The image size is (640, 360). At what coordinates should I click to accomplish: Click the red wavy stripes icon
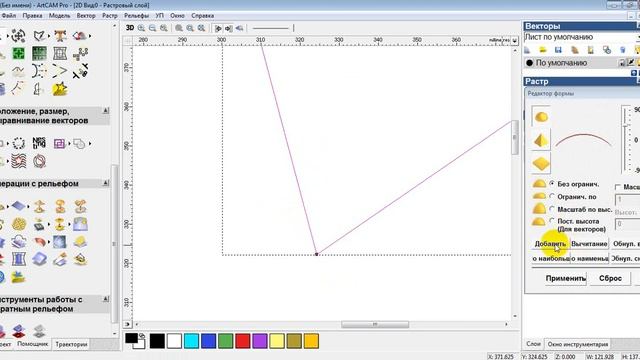tap(18, 161)
